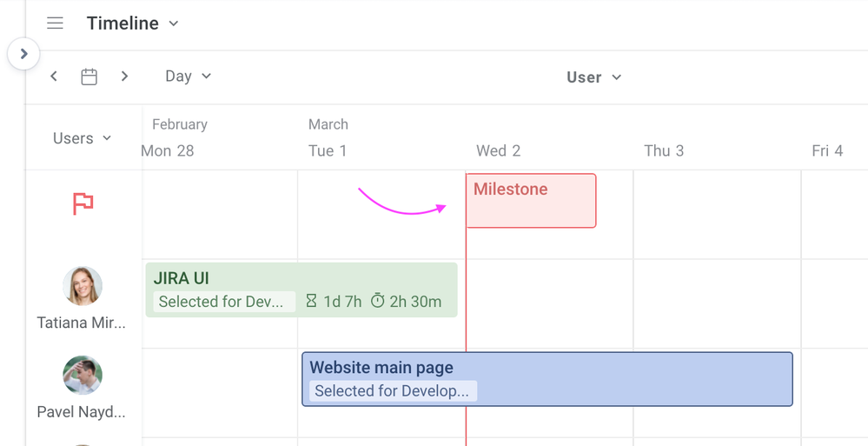Open the Timeline view dropdown

coord(132,23)
